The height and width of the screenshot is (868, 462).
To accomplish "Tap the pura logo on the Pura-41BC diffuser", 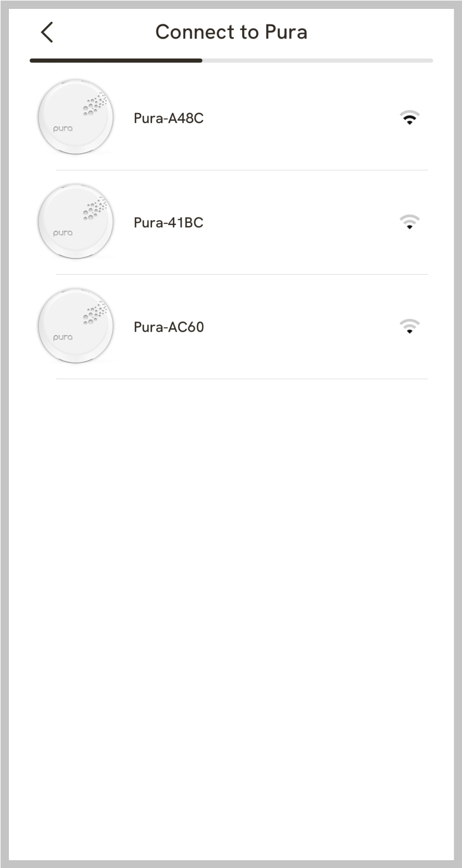I will (63, 233).
